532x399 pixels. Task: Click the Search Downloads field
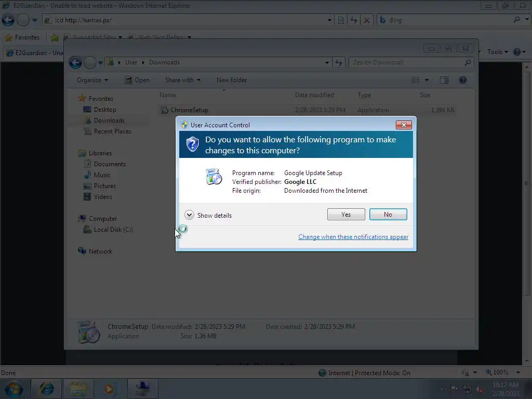407,62
